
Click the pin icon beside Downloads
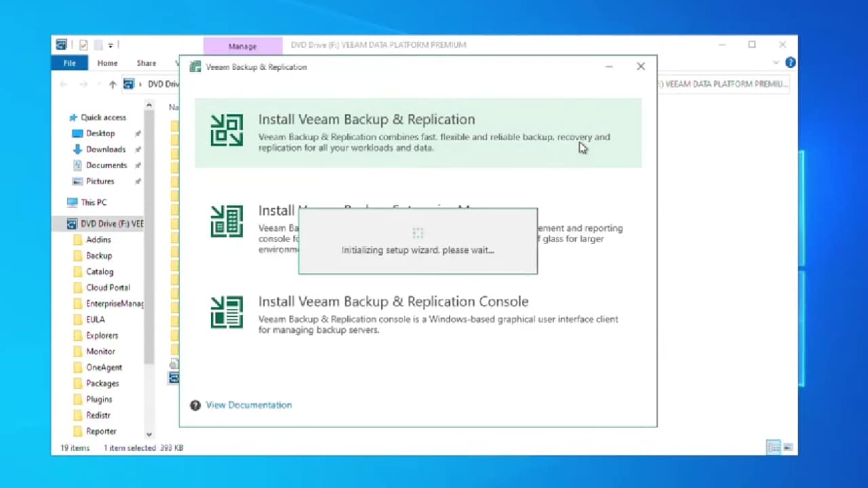pyautogui.click(x=138, y=149)
